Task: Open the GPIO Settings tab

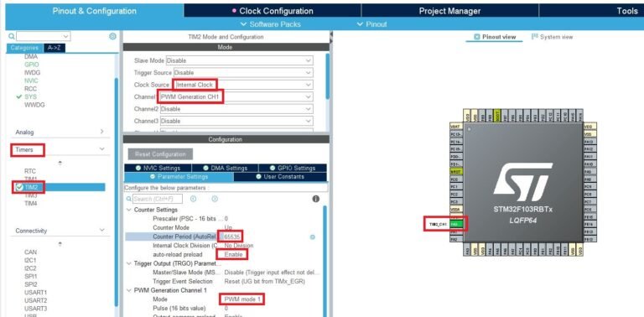Action: [293, 168]
